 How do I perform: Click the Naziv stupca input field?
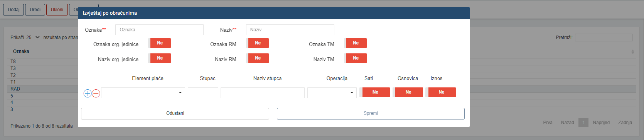263,93
